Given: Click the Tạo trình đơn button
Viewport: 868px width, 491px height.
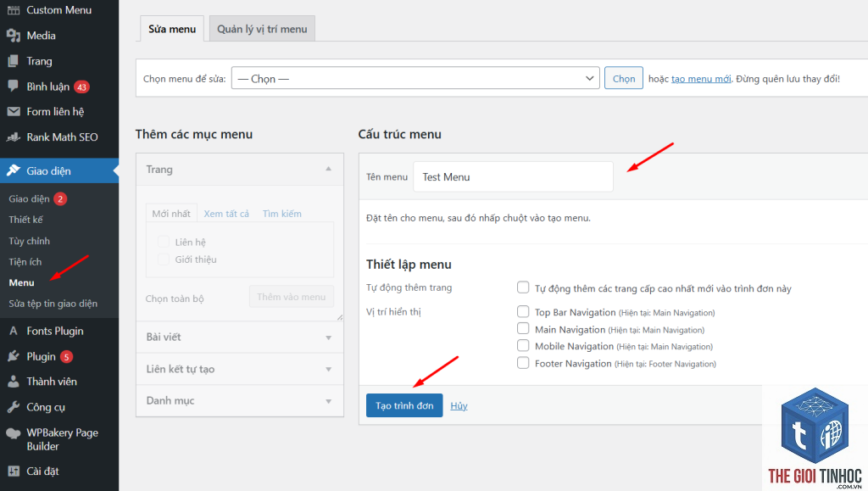Looking at the screenshot, I should point(404,405).
